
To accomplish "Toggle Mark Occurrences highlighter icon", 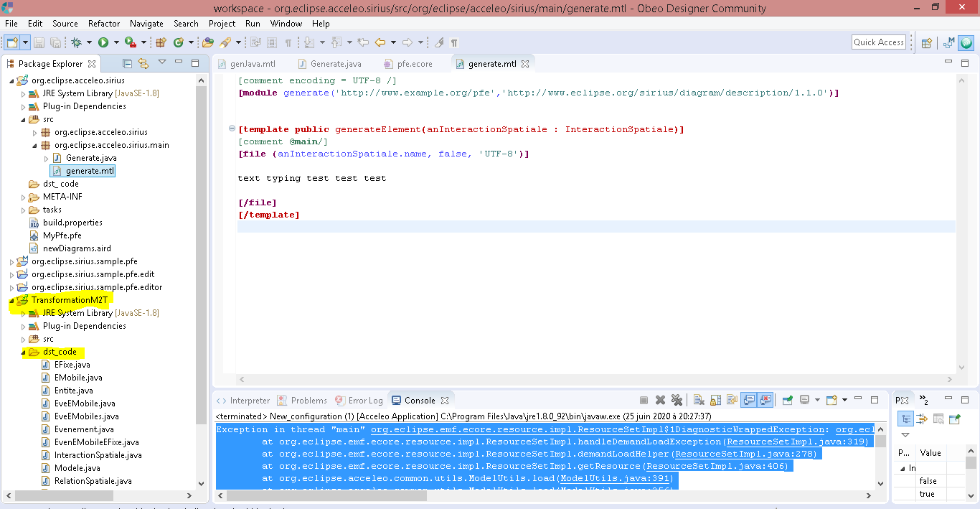I will [x=438, y=42].
